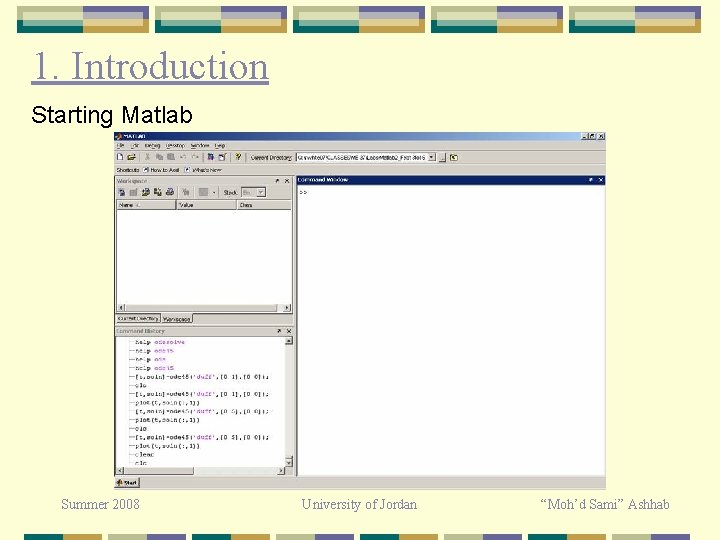Expand the Current Directory path dropdown
The width and height of the screenshot is (720, 540).
point(432,158)
